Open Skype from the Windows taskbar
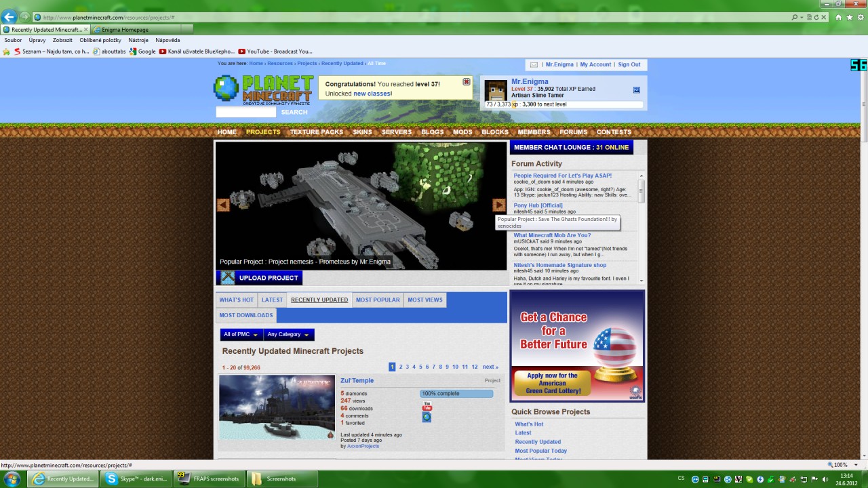 (x=136, y=479)
